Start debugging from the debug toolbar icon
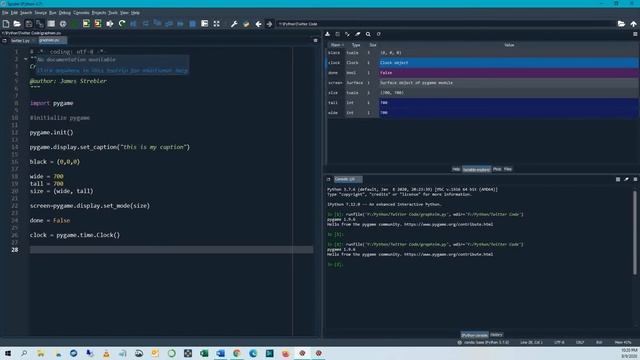 click(133, 24)
